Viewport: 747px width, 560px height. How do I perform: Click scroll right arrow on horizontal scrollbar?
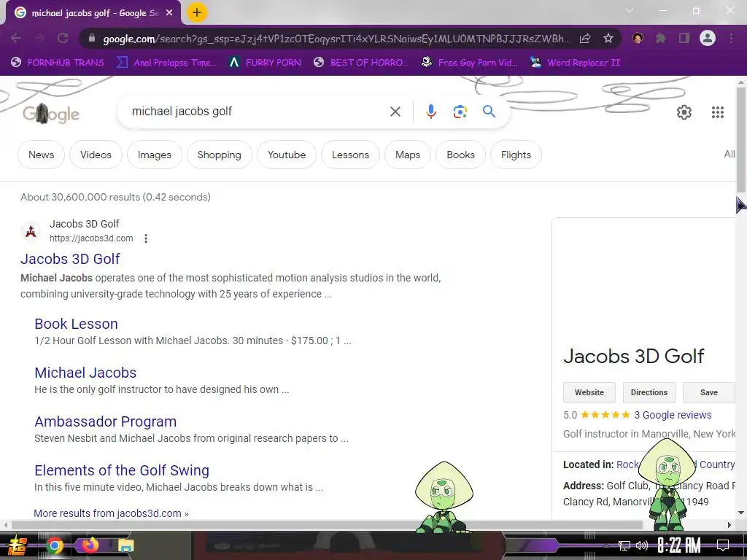pos(729,525)
